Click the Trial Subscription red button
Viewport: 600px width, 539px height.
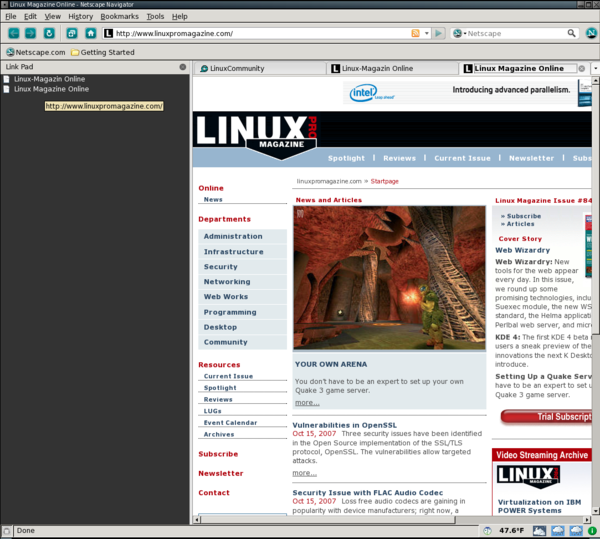546,417
